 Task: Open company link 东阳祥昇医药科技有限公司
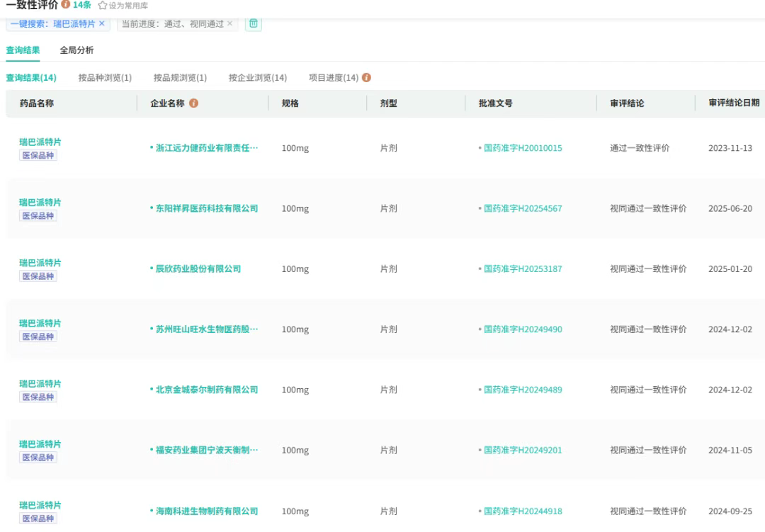click(x=206, y=208)
